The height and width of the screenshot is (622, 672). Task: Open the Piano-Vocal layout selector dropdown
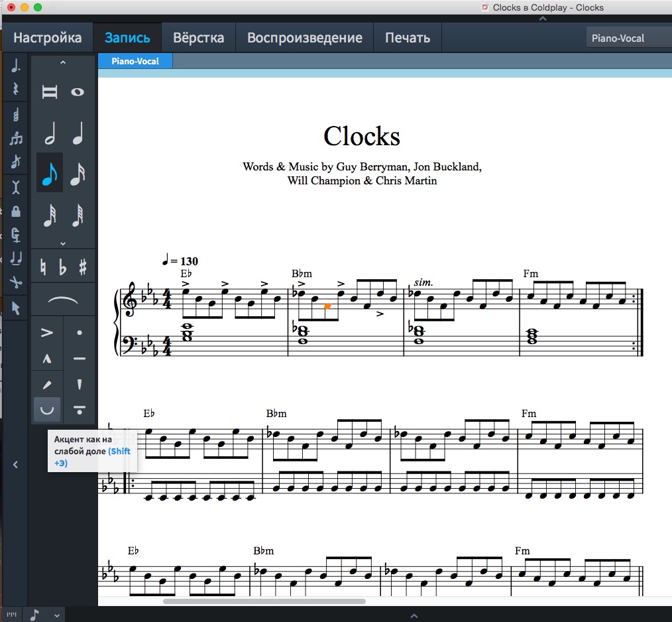629,38
